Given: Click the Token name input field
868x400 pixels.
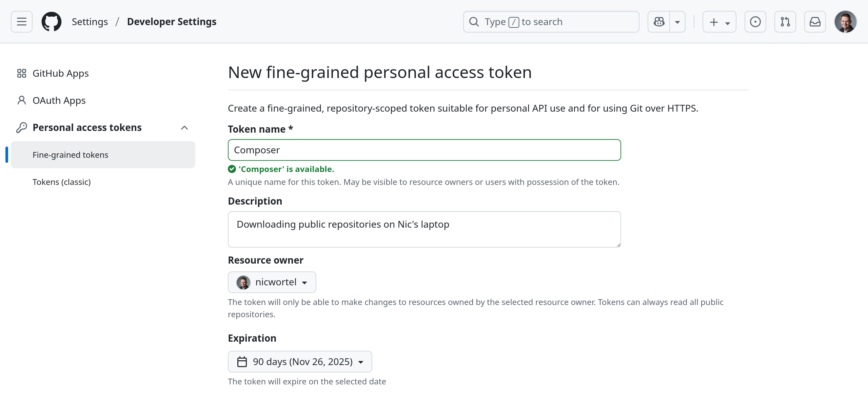Looking at the screenshot, I should coord(424,150).
